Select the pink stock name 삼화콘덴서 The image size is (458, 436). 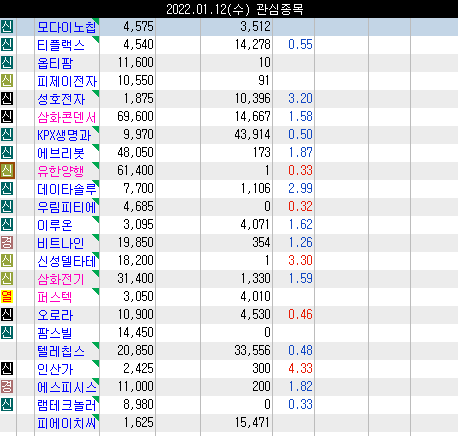[x=67, y=117]
